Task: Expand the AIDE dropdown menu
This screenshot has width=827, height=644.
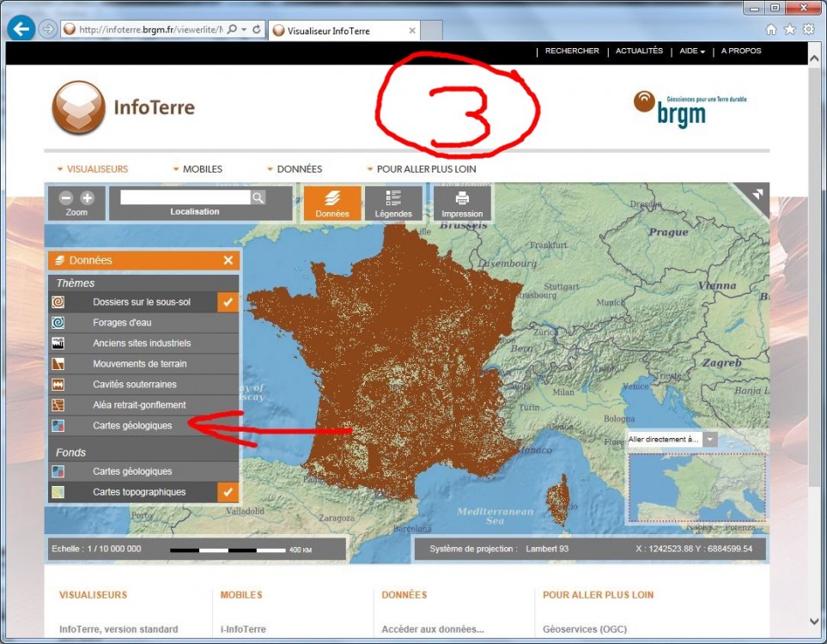Action: point(692,52)
